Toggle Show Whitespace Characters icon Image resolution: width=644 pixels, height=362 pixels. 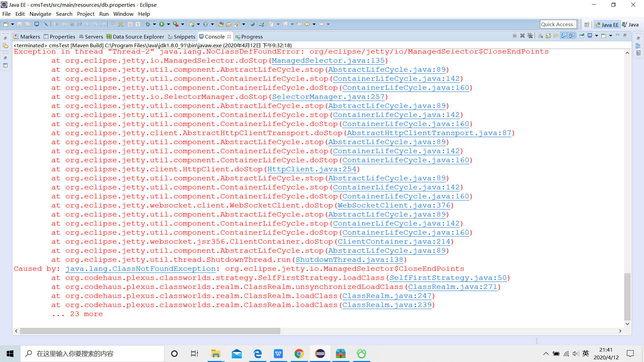138,24
